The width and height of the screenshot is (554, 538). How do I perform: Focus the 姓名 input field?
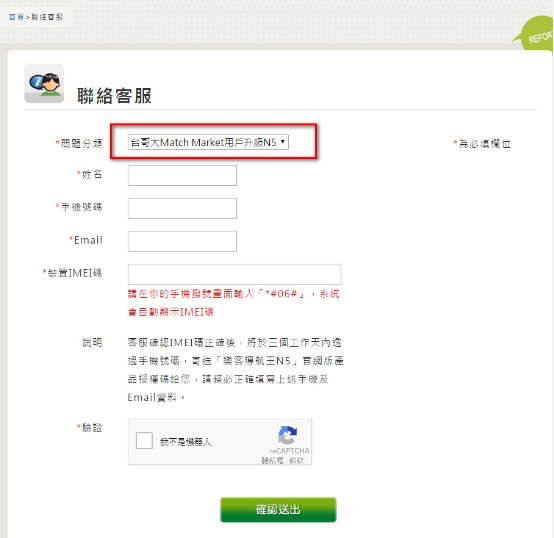pos(182,175)
